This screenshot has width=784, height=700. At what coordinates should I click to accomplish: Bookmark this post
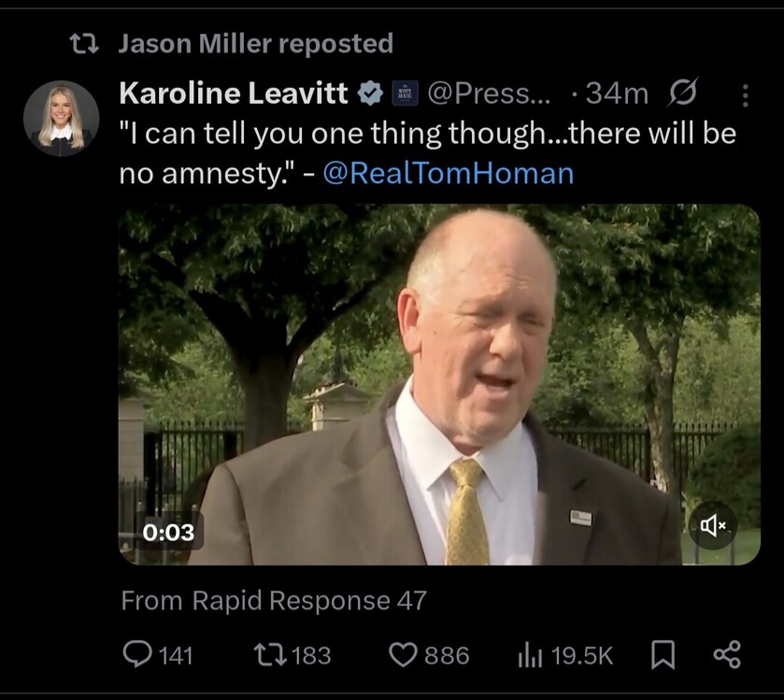[662, 655]
